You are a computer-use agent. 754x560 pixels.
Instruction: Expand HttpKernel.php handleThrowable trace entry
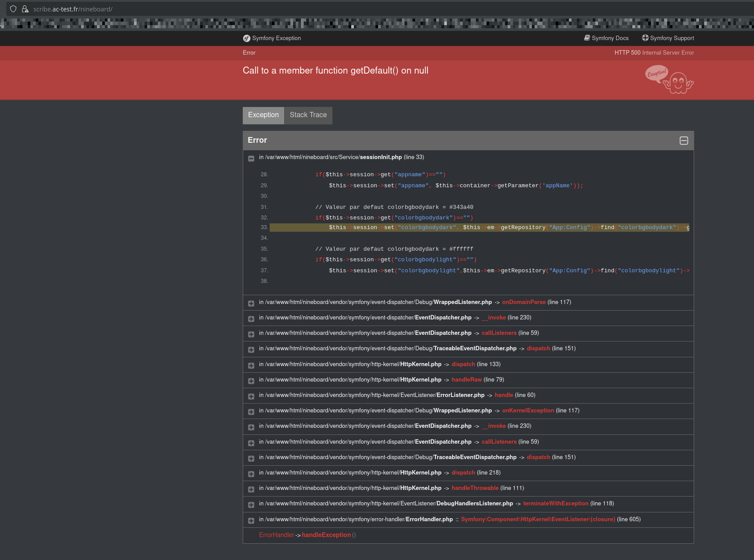[x=251, y=489]
